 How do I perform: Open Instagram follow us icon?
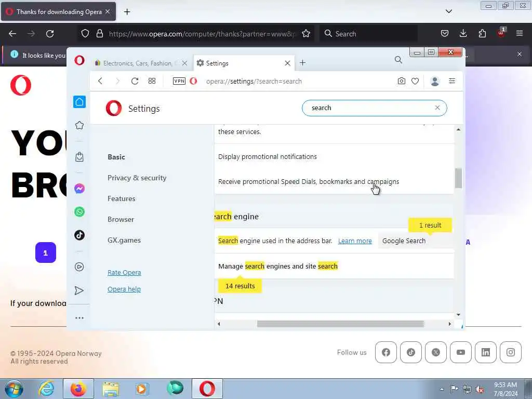511,352
